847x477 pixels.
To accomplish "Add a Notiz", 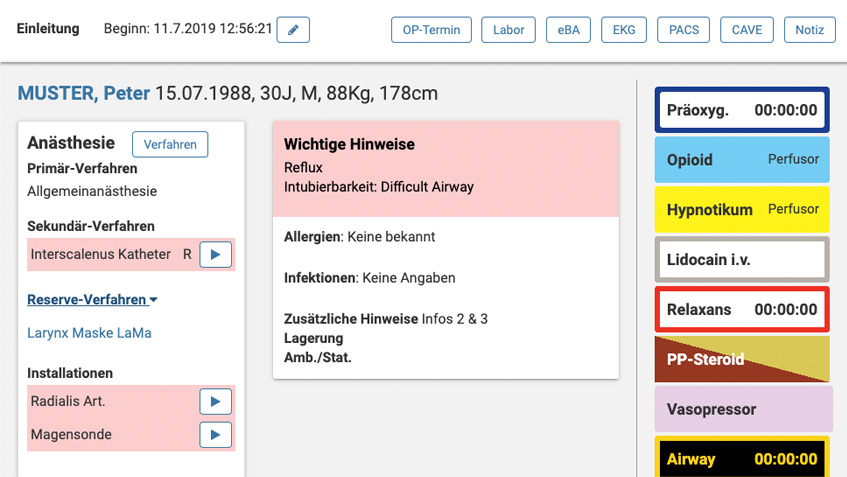I will (x=810, y=30).
